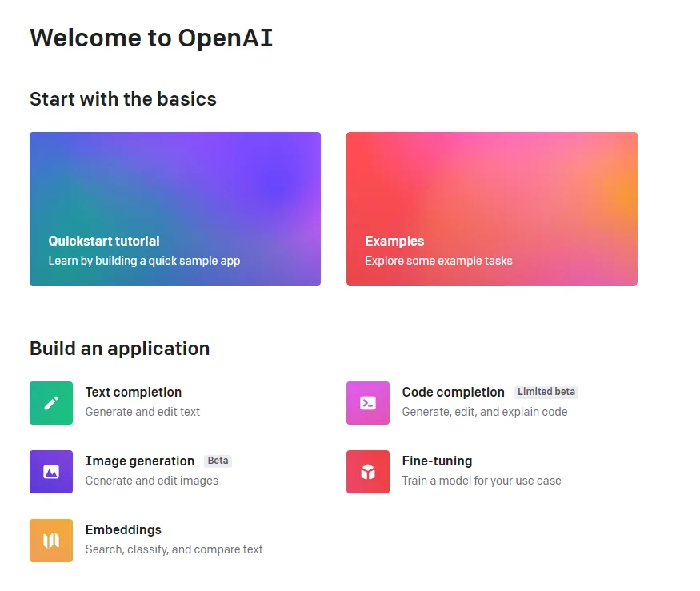This screenshot has height=591, width=700.
Task: Open the Quickstart tutorial card
Action: click(x=175, y=209)
